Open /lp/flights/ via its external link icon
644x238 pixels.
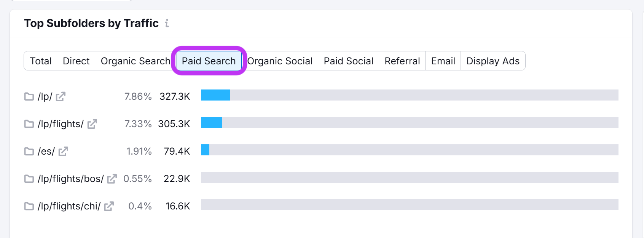91,125
